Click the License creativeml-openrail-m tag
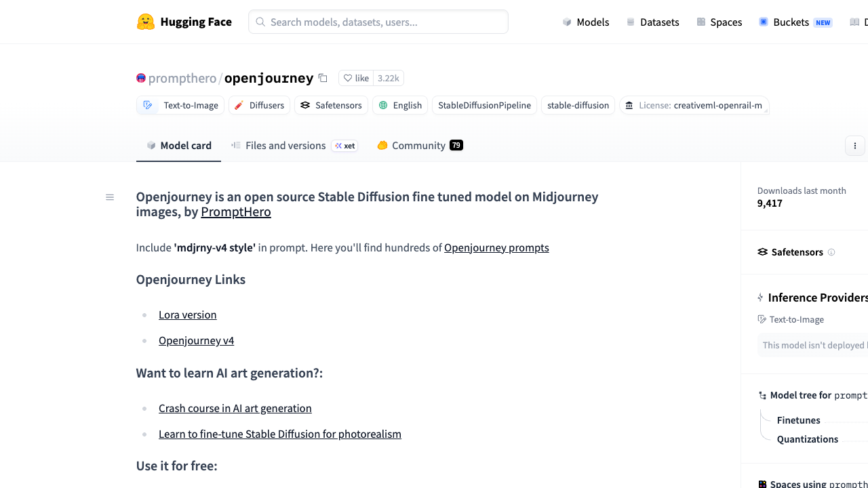The width and height of the screenshot is (868, 488). pyautogui.click(x=694, y=105)
